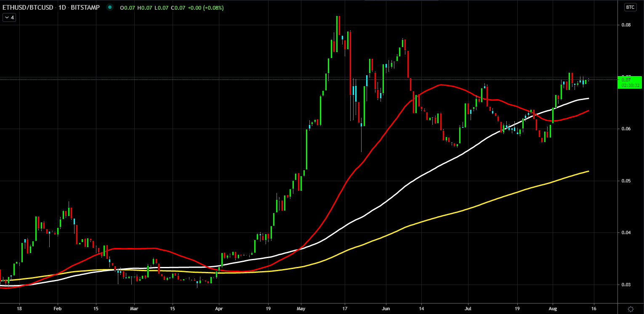Screen dimensions: 644x314
Task: Click the 0.03 price scale label
Action: [x=626, y=285]
